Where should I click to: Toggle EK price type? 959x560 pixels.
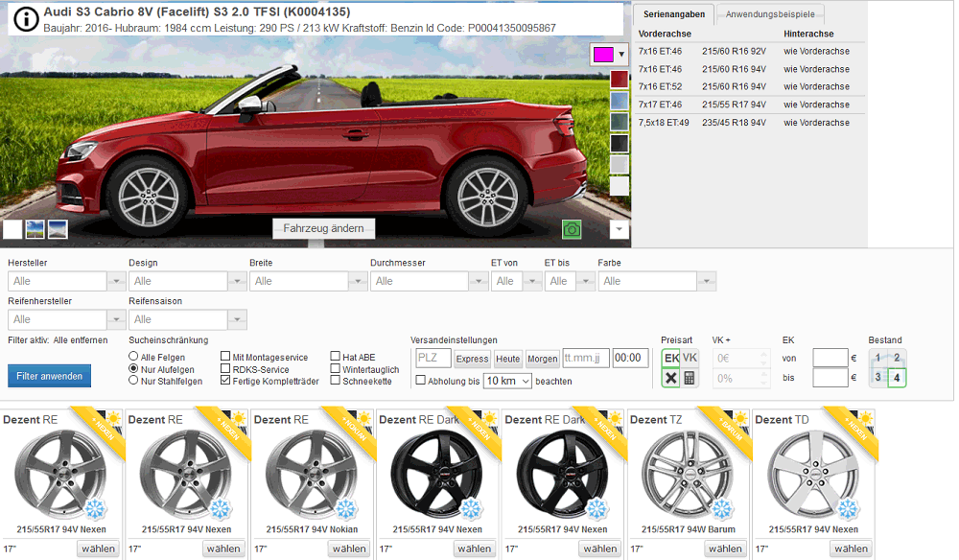671,359
